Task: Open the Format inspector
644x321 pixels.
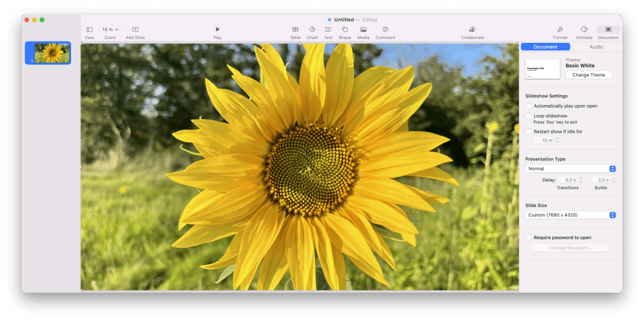Action: click(560, 30)
